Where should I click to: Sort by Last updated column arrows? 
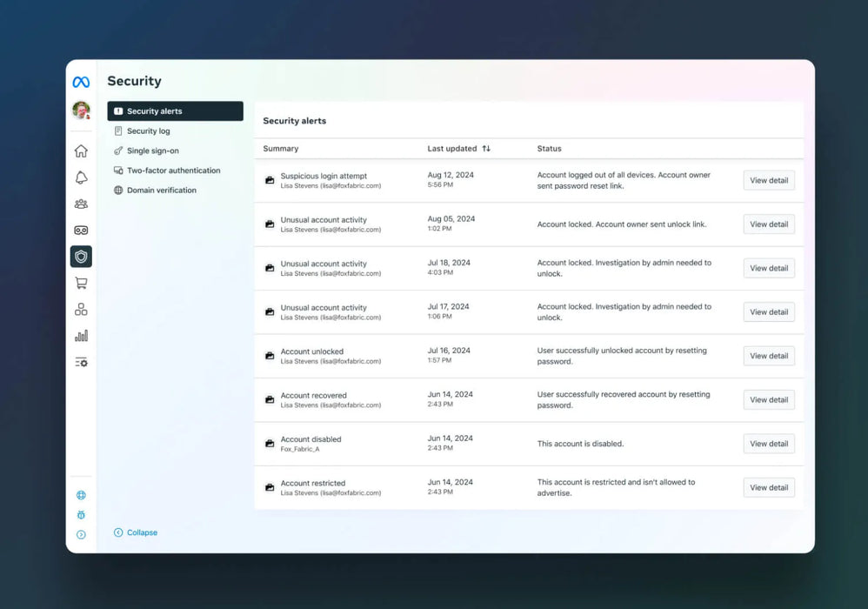(x=486, y=149)
